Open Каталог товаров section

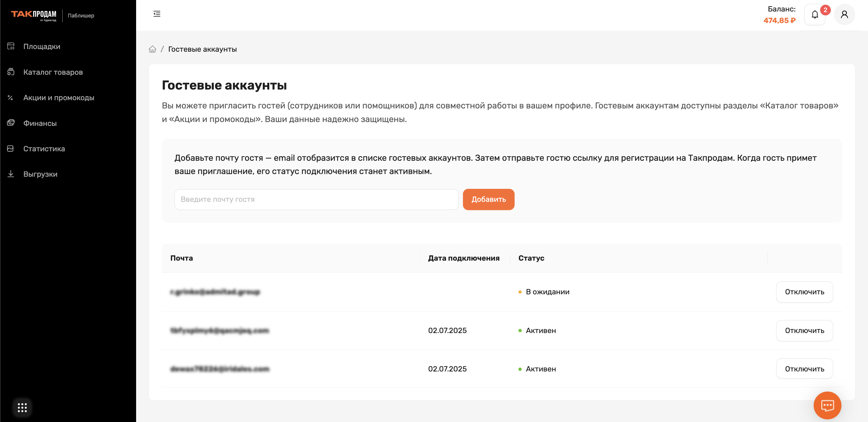pos(53,72)
